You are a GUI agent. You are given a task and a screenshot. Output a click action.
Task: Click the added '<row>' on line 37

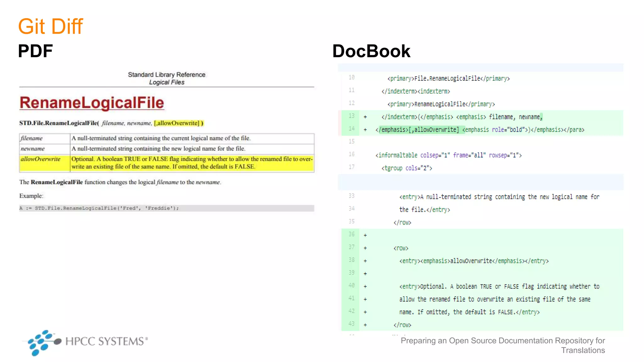click(x=401, y=248)
